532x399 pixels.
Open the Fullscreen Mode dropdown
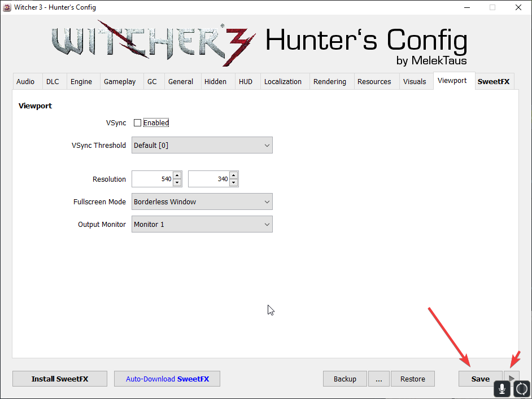click(x=202, y=201)
